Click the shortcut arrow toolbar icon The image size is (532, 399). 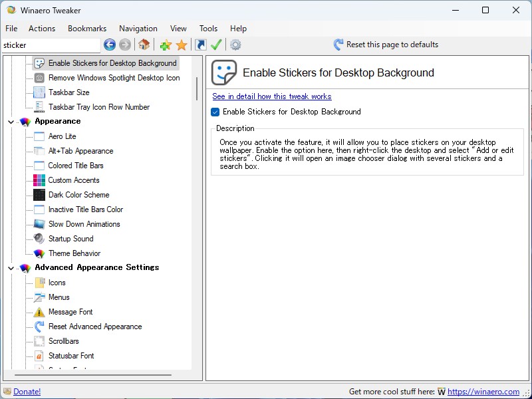201,45
